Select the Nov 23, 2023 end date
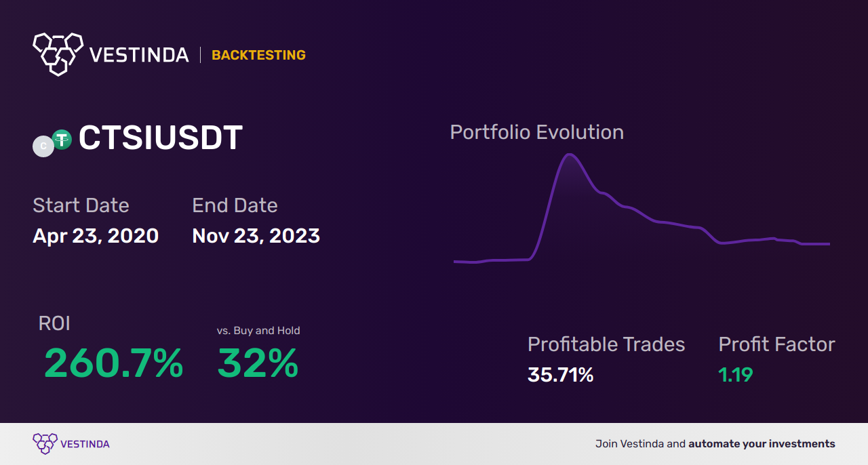 point(256,236)
